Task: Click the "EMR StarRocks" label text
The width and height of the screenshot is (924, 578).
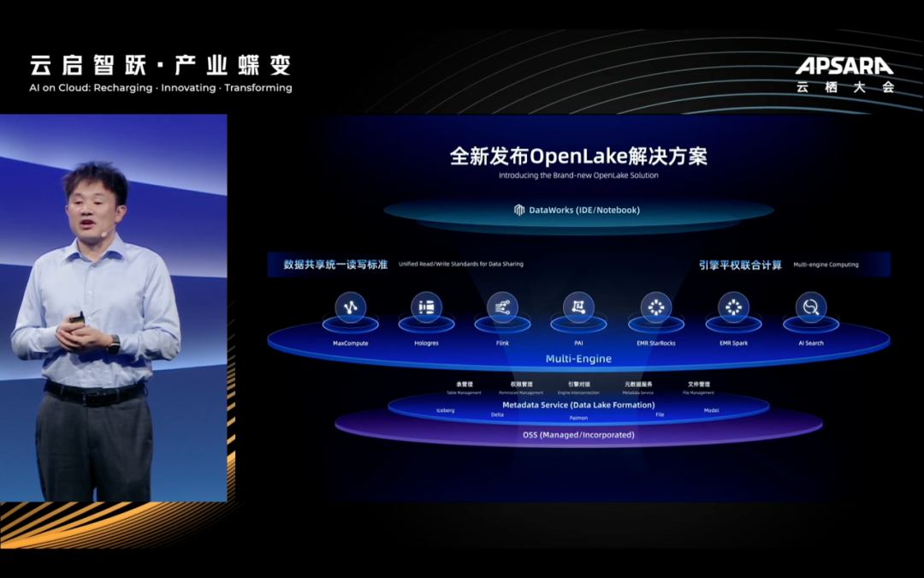Action: (x=656, y=343)
